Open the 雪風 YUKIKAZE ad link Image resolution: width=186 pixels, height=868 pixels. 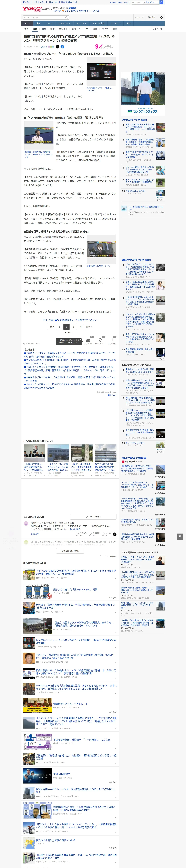coord(62,774)
